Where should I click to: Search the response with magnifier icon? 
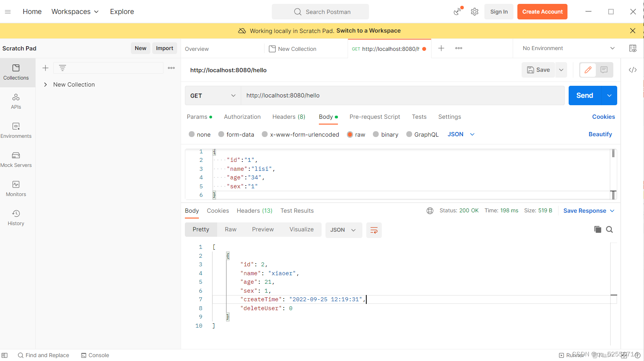(609, 229)
